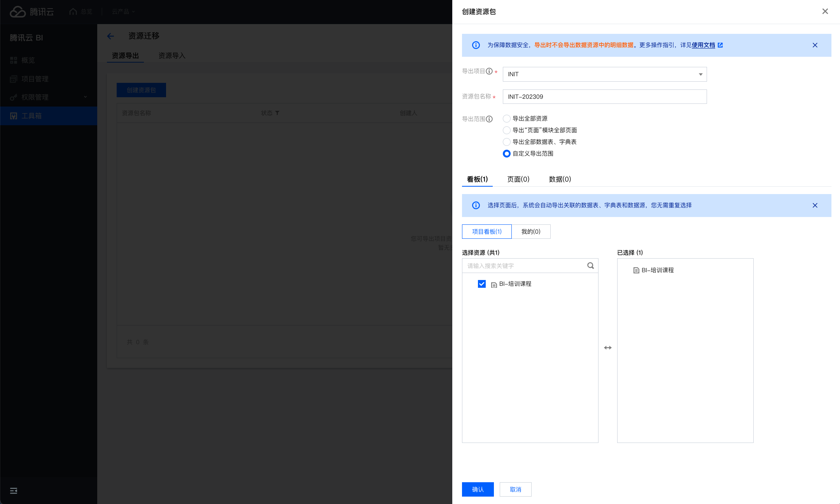Select 导出"页面"模块全部页面 radio option
The height and width of the screenshot is (504, 840).
coord(507,130)
